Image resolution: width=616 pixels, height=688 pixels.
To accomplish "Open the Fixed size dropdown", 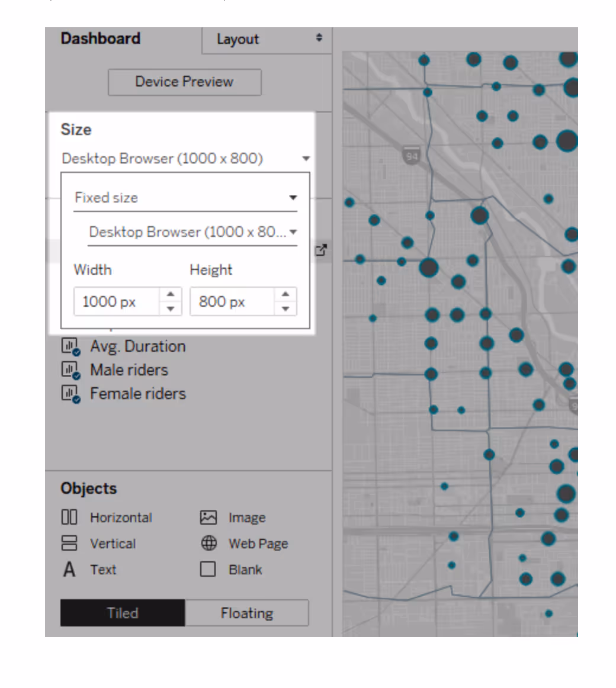I will (x=185, y=198).
